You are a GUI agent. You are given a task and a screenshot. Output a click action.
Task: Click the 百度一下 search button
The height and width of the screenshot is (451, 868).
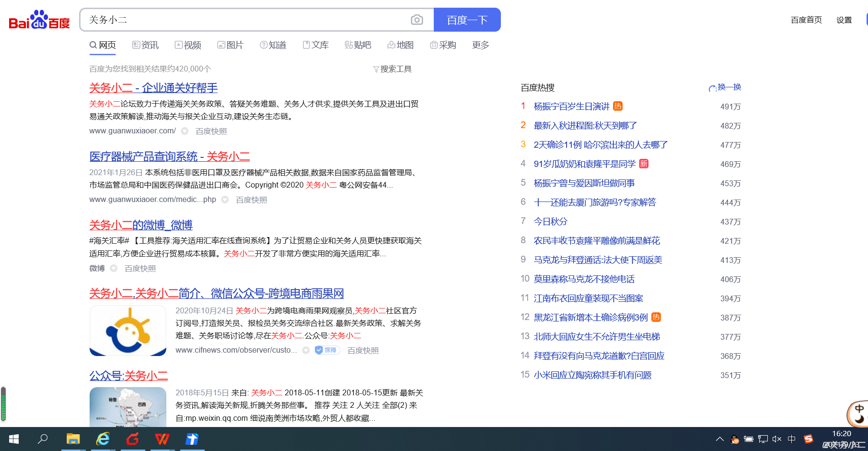[467, 20]
